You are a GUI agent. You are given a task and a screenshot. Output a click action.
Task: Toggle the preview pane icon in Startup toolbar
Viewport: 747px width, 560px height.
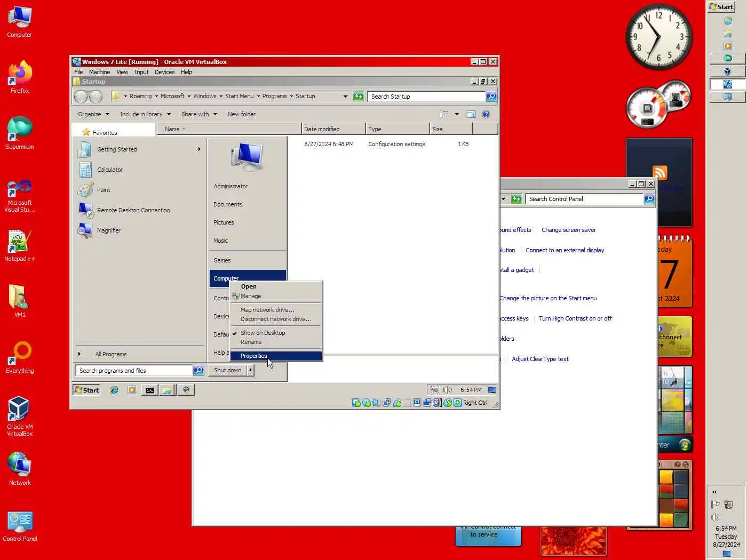tap(471, 114)
